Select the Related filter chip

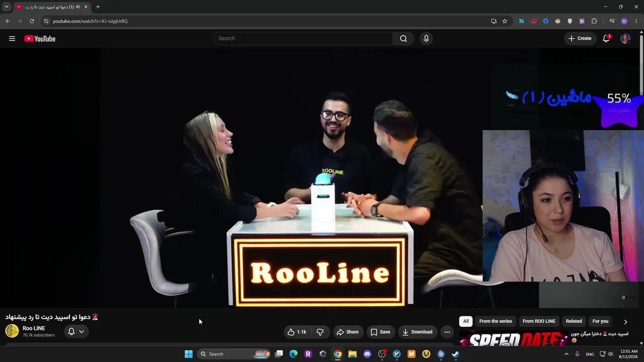[574, 321]
